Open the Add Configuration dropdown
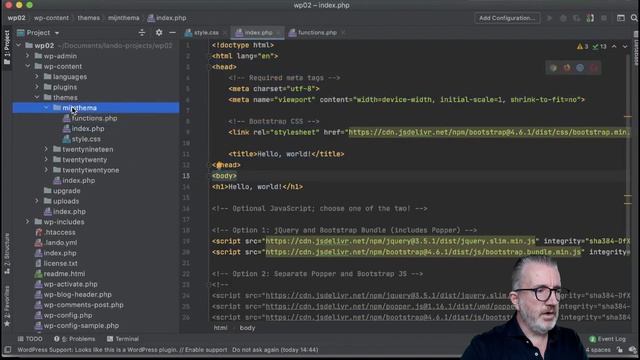This screenshot has height=360, width=640. [x=507, y=18]
